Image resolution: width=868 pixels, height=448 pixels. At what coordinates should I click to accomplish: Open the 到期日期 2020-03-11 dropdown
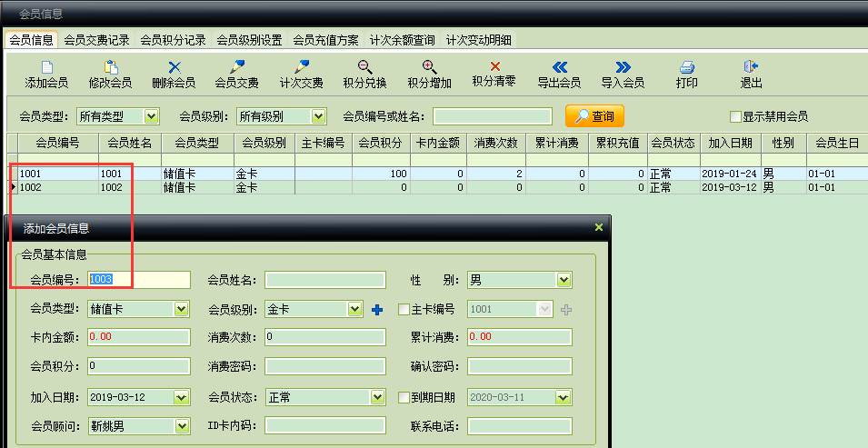point(564,397)
